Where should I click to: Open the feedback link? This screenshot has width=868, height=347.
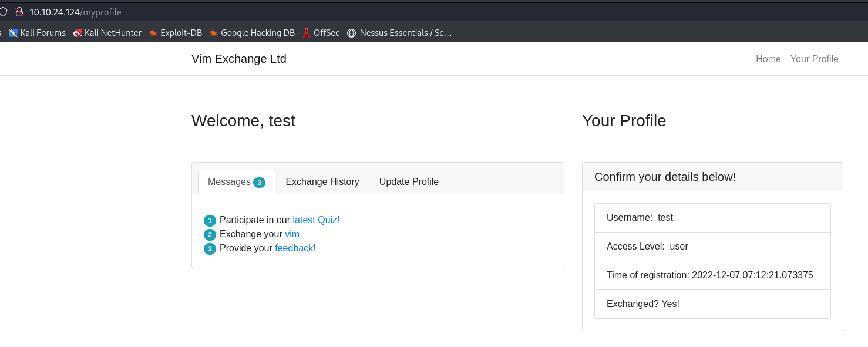point(295,248)
